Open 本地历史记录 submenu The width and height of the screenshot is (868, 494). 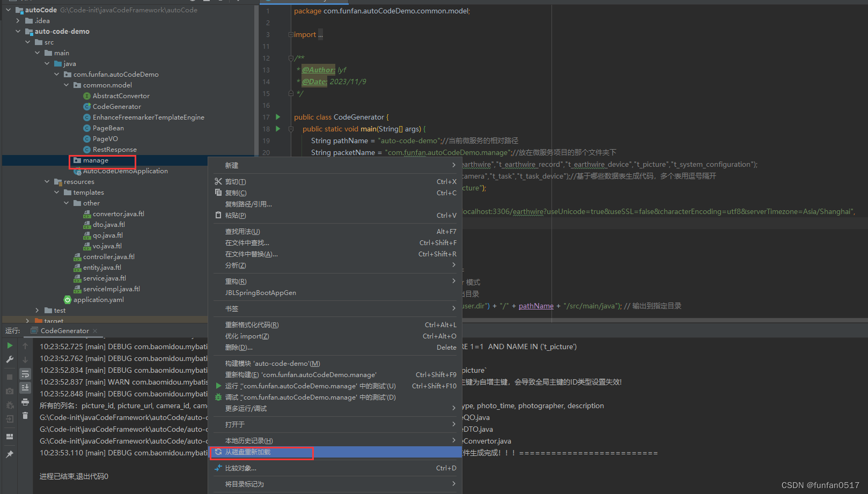tap(335, 441)
